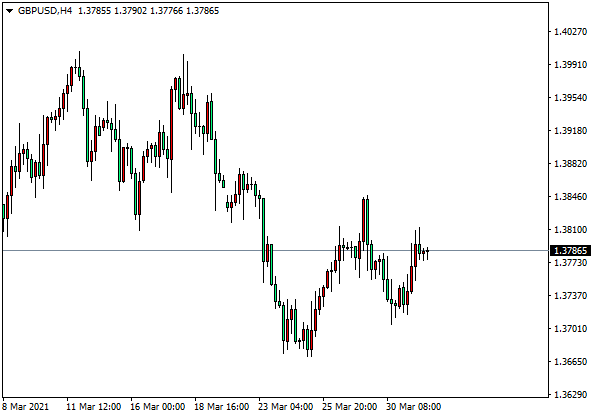The width and height of the screenshot is (594, 418).
Task: Select the OHLC values in chart header
Action: click(x=148, y=11)
